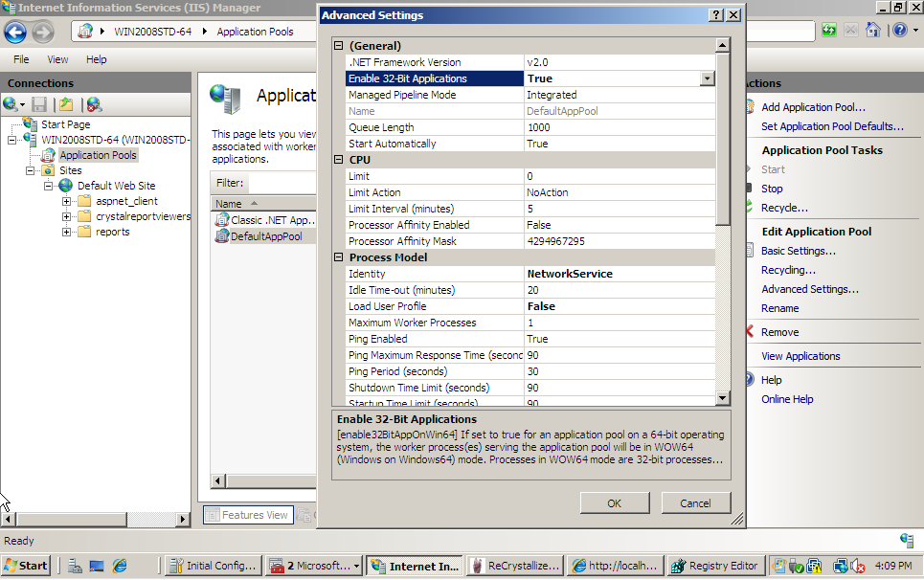Viewport: 924px width, 580px height.
Task: Collapse the WIN2008STD-64 server node
Action: (x=11, y=140)
